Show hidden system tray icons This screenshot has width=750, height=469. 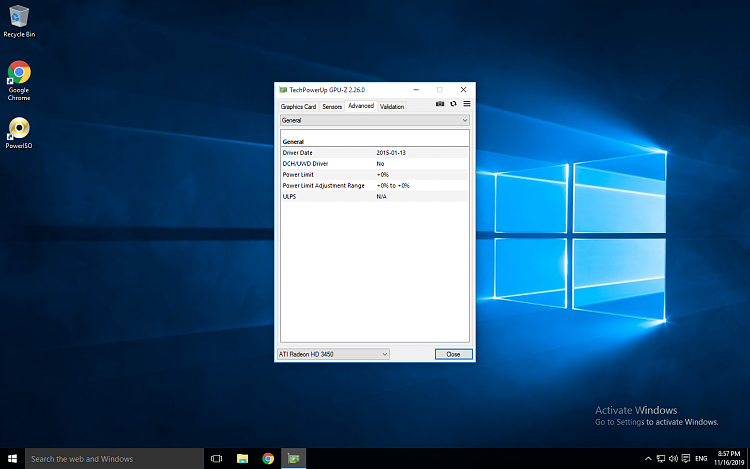[648, 458]
